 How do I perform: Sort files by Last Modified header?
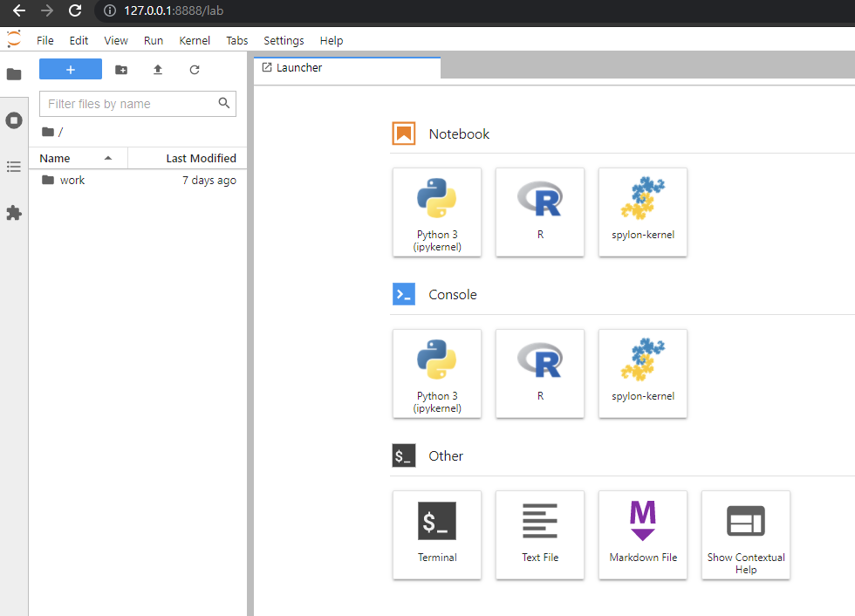[188, 158]
